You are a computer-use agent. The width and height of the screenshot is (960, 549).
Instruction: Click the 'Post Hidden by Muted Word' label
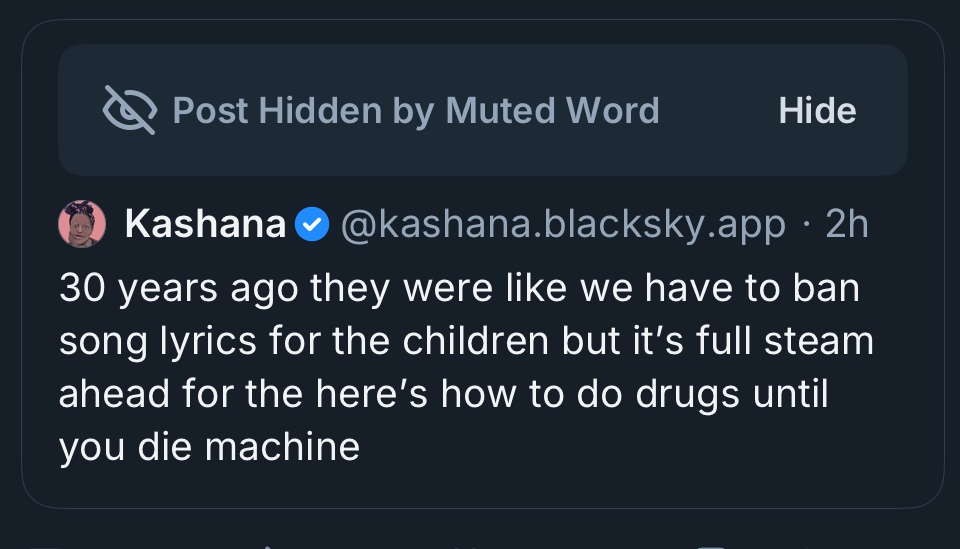(416, 110)
